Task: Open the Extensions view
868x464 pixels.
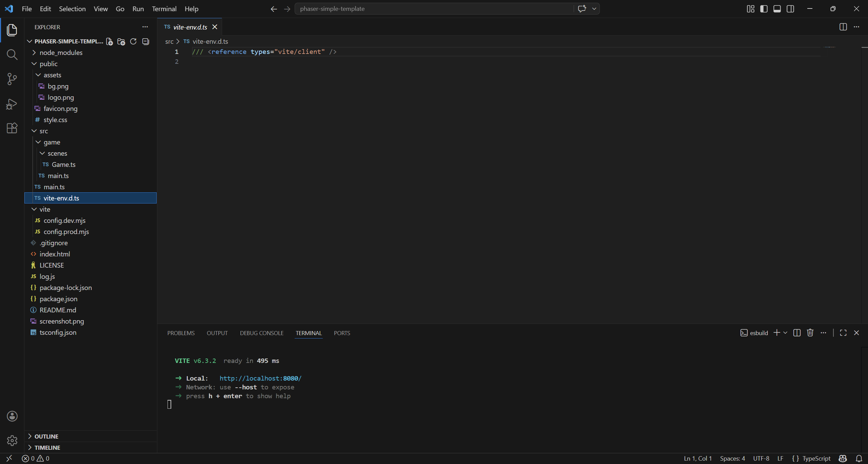Action: click(12, 128)
